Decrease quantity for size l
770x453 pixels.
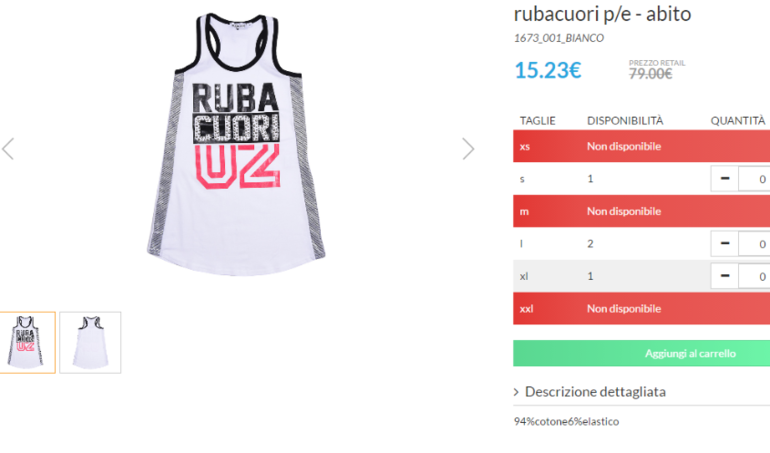coord(724,244)
